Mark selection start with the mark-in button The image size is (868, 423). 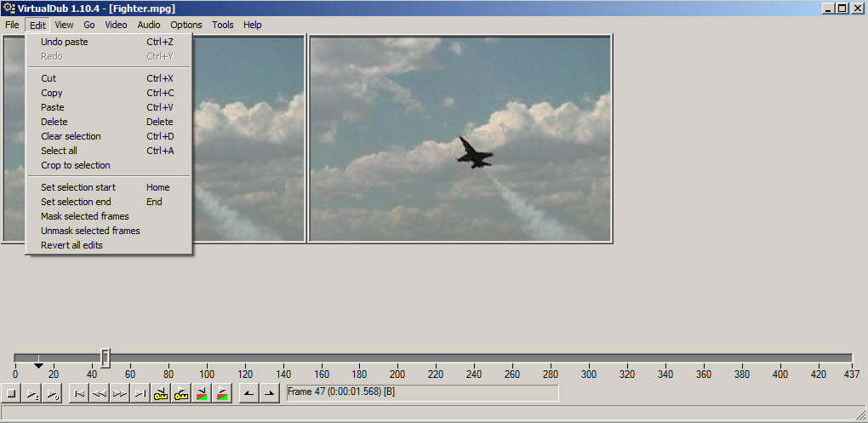(x=249, y=394)
